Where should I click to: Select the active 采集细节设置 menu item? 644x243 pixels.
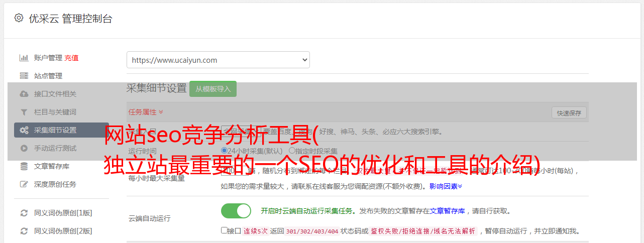point(61,130)
